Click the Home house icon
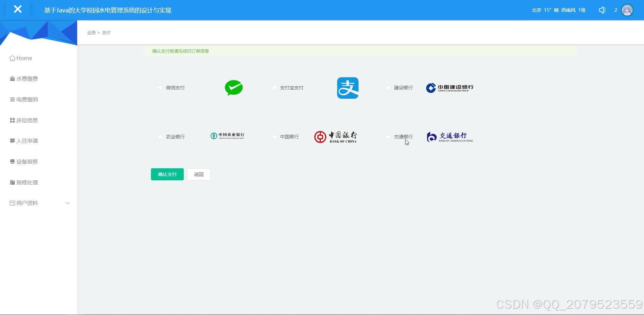 [x=12, y=58]
